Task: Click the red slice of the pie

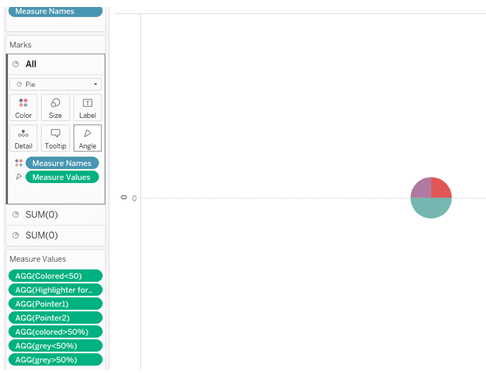Action: [440, 189]
